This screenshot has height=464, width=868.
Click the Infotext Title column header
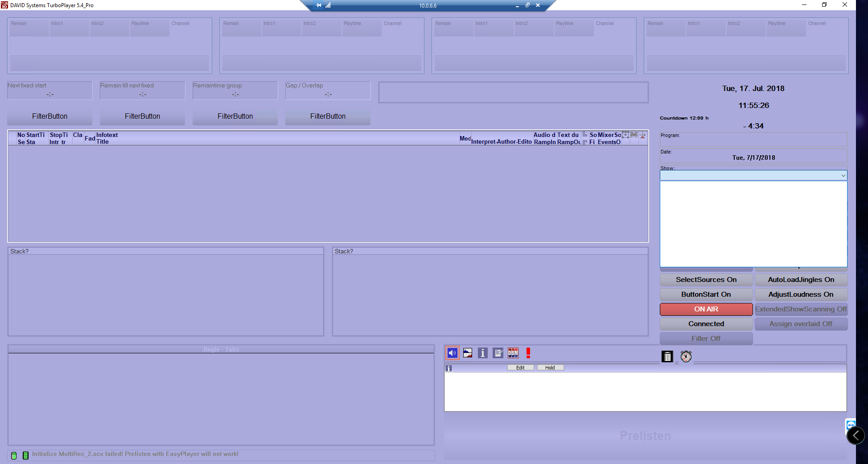[x=107, y=138]
